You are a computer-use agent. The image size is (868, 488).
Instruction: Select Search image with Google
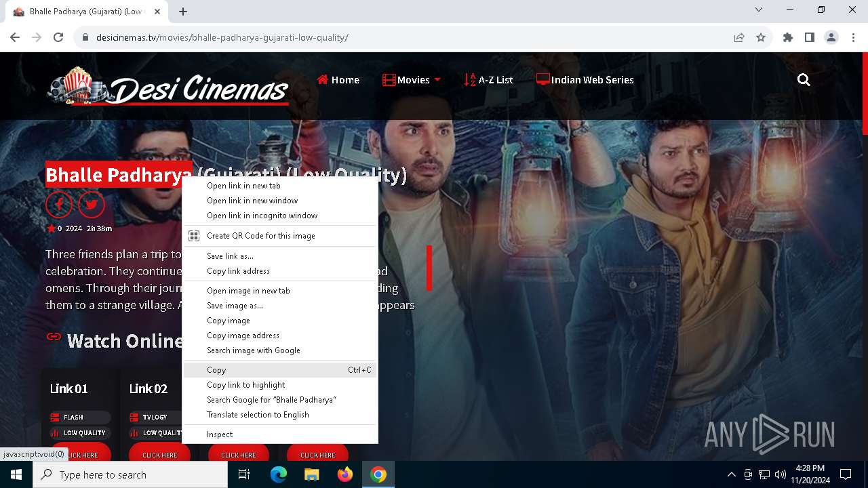(280, 350)
